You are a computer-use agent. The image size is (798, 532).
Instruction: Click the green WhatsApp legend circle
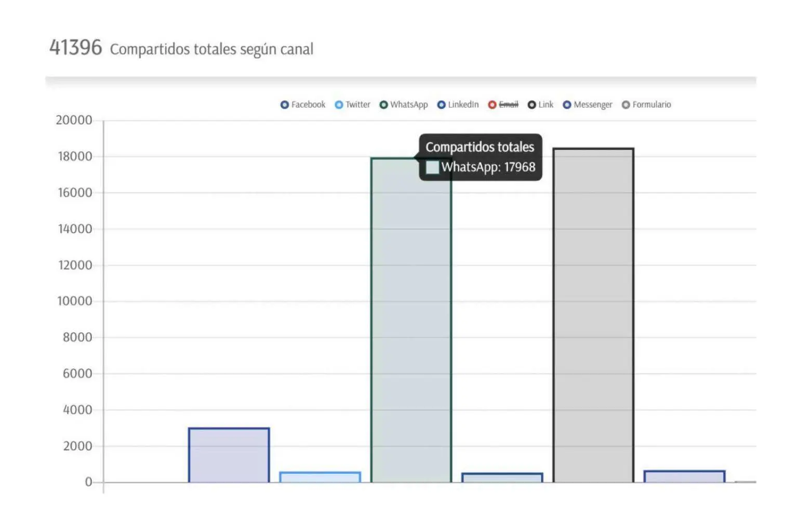point(383,105)
